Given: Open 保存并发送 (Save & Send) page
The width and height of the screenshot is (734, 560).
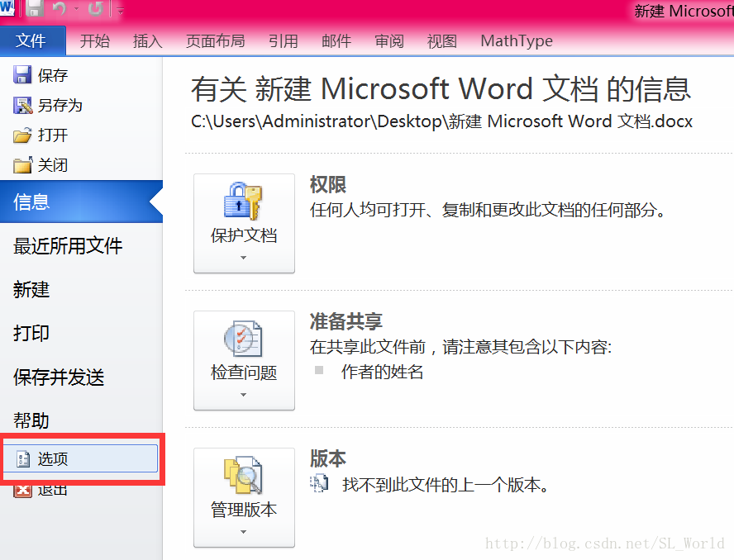Looking at the screenshot, I should 59,377.
